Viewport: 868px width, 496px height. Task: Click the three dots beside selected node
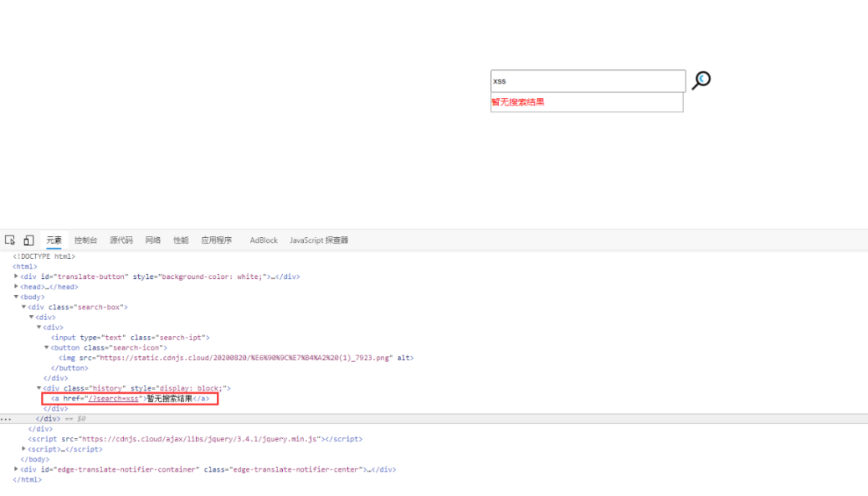tap(6, 419)
